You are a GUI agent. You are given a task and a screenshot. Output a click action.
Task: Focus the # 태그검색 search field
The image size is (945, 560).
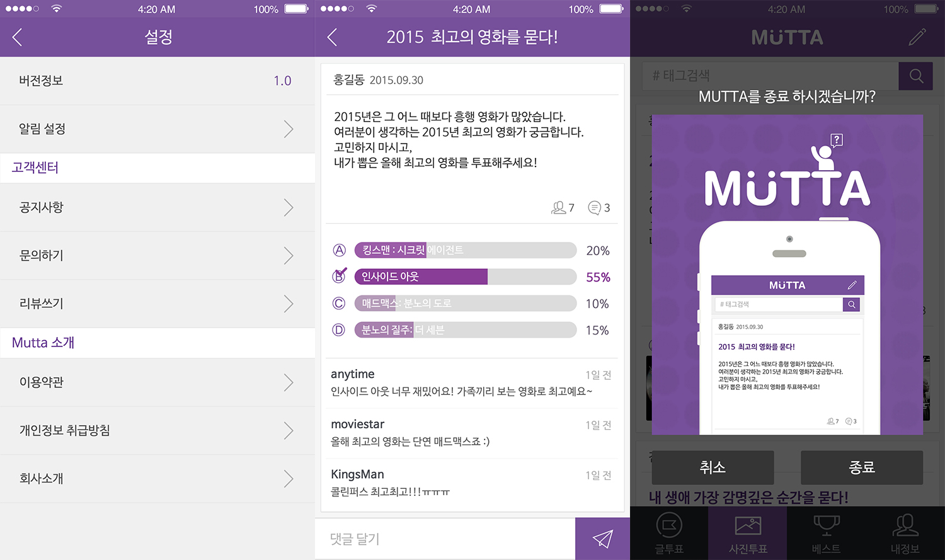tap(771, 76)
